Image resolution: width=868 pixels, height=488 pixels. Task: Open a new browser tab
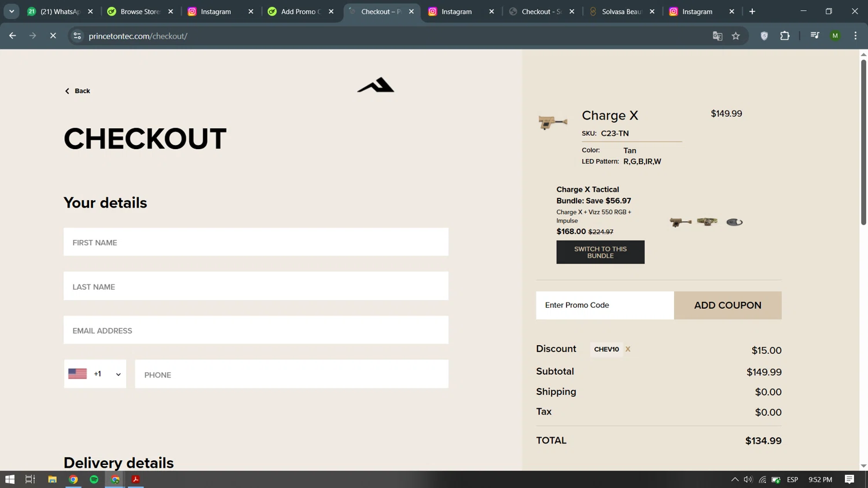tap(752, 12)
